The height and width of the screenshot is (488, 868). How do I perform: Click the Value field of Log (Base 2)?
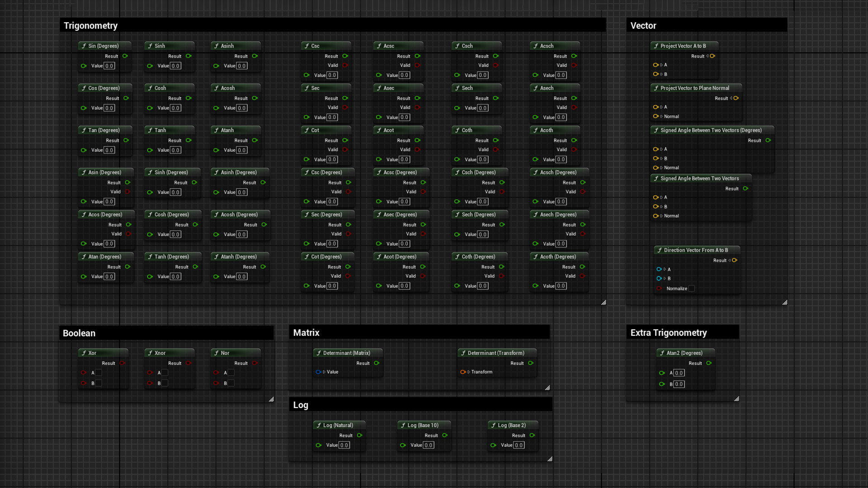[519, 445]
